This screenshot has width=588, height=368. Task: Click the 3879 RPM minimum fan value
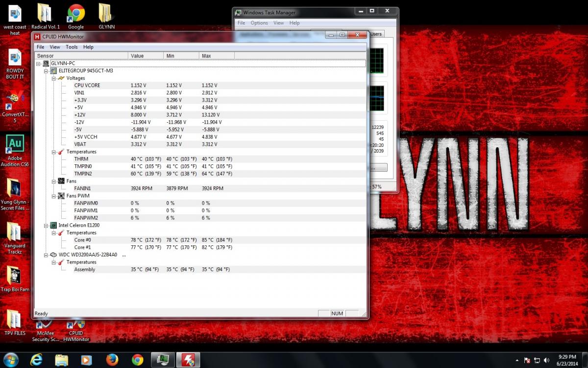click(x=177, y=188)
